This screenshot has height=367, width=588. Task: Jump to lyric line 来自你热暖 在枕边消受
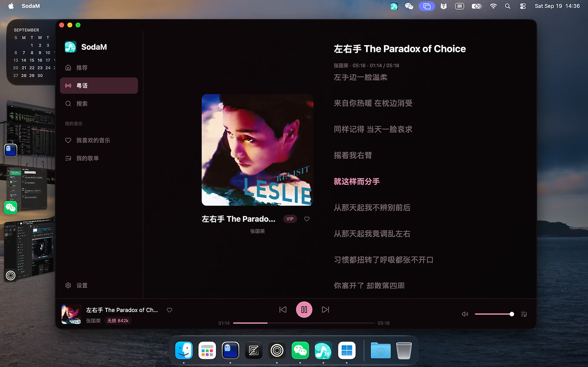click(x=373, y=103)
